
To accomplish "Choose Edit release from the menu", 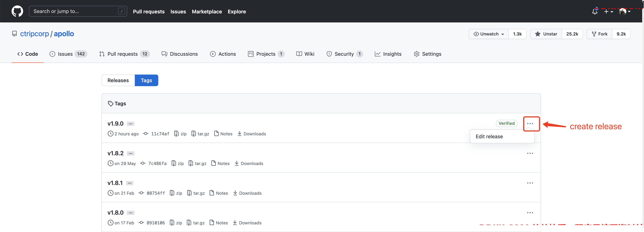I will [x=502, y=137].
